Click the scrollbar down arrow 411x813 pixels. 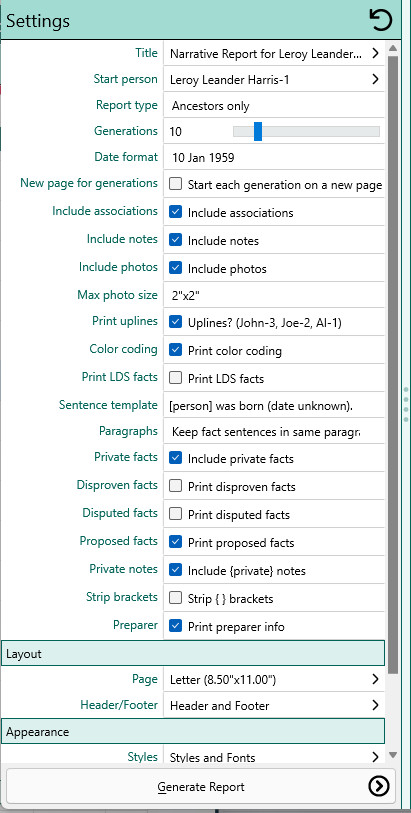coord(392,755)
